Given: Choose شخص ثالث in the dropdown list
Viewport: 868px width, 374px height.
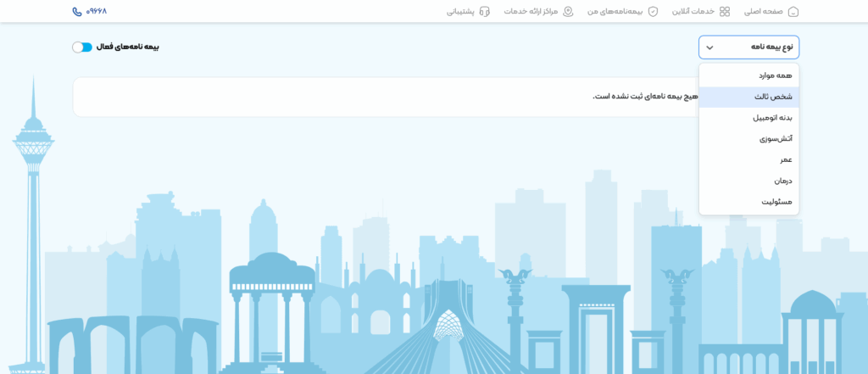Looking at the screenshot, I should [772, 97].
